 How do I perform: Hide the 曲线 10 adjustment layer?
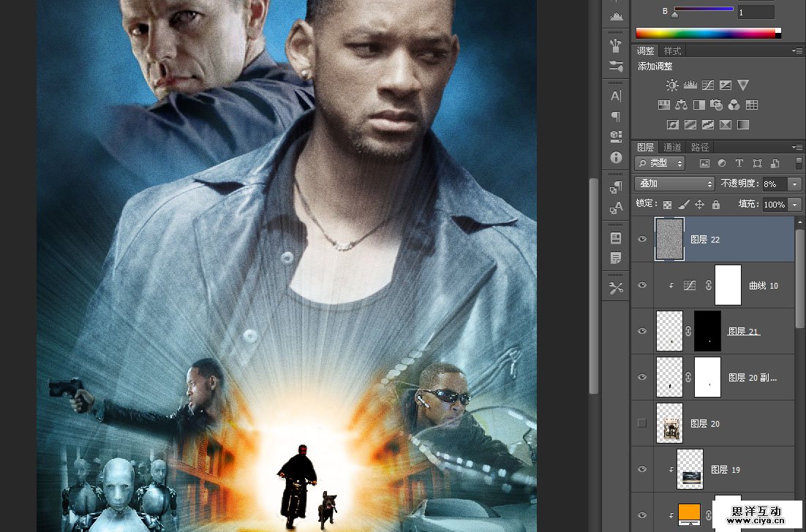point(642,285)
